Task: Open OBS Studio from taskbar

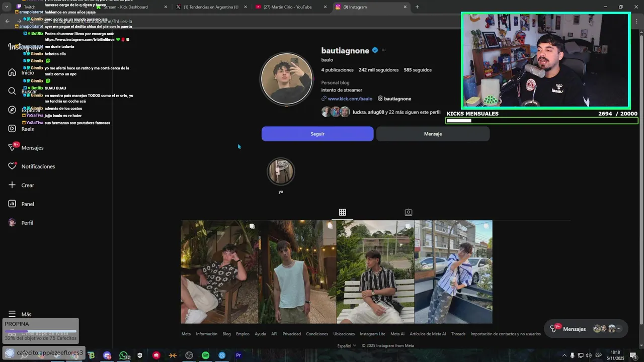Action: pyautogui.click(x=189, y=355)
